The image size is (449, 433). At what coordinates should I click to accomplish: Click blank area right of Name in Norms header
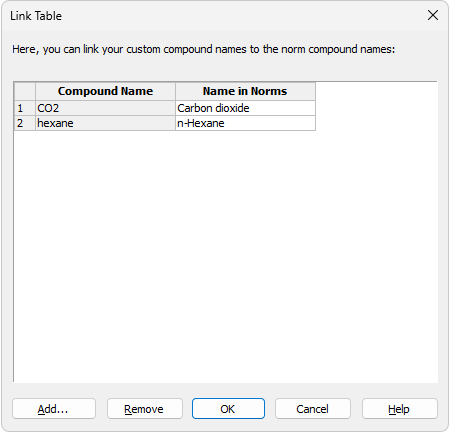376,91
